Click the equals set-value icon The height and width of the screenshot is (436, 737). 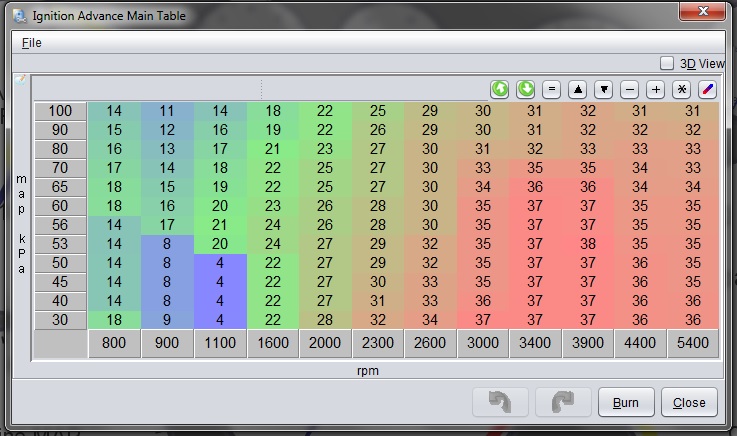click(x=552, y=89)
